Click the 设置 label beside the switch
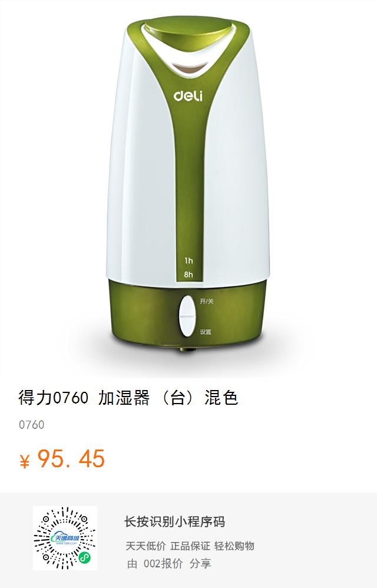The height and width of the screenshot is (588, 377). [206, 332]
